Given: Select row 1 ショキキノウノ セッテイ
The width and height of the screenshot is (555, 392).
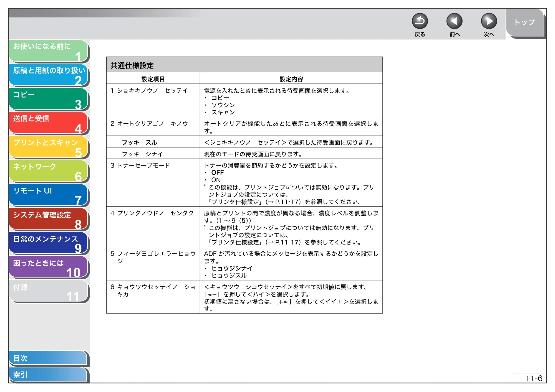Looking at the screenshot, I should [x=149, y=91].
